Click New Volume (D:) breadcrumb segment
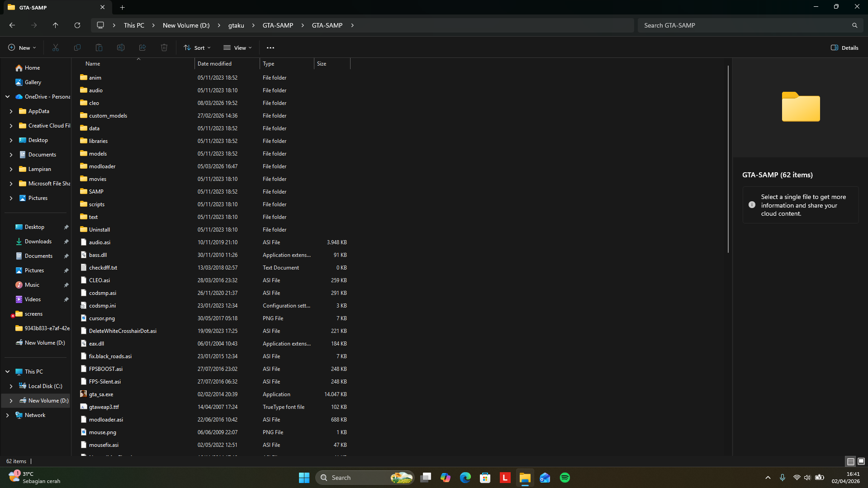The image size is (868, 488). (x=186, y=25)
